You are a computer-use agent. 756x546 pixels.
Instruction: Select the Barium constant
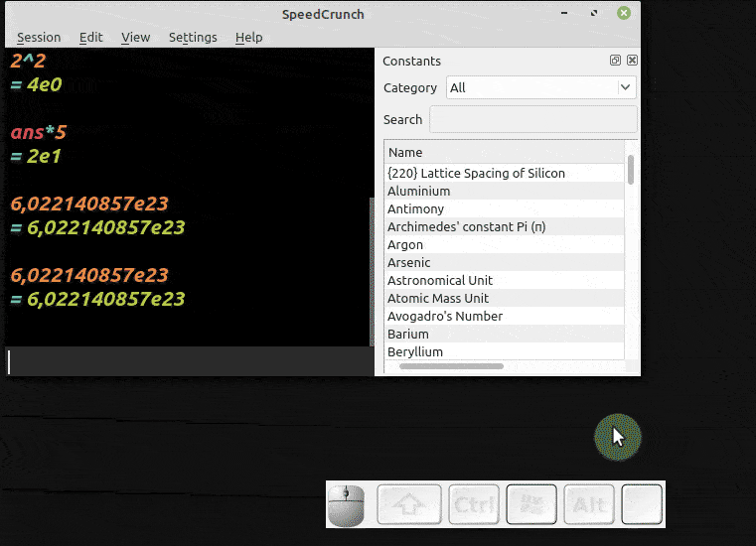505,334
